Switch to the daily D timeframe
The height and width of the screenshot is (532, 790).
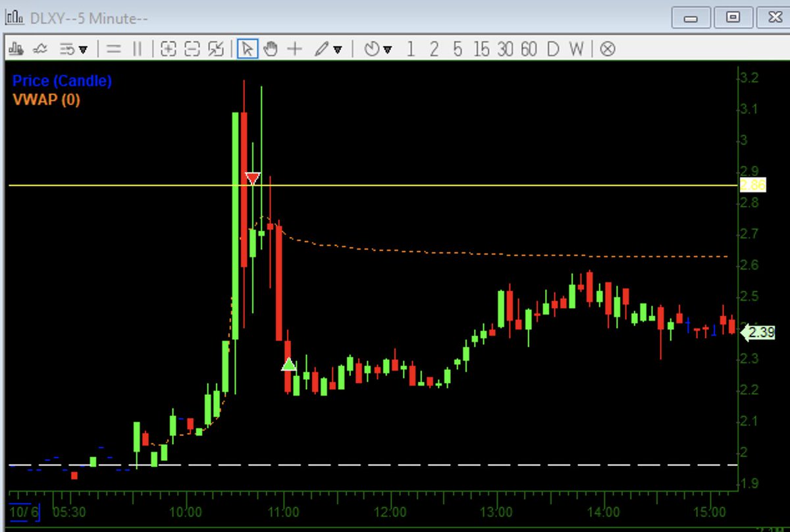click(553, 49)
